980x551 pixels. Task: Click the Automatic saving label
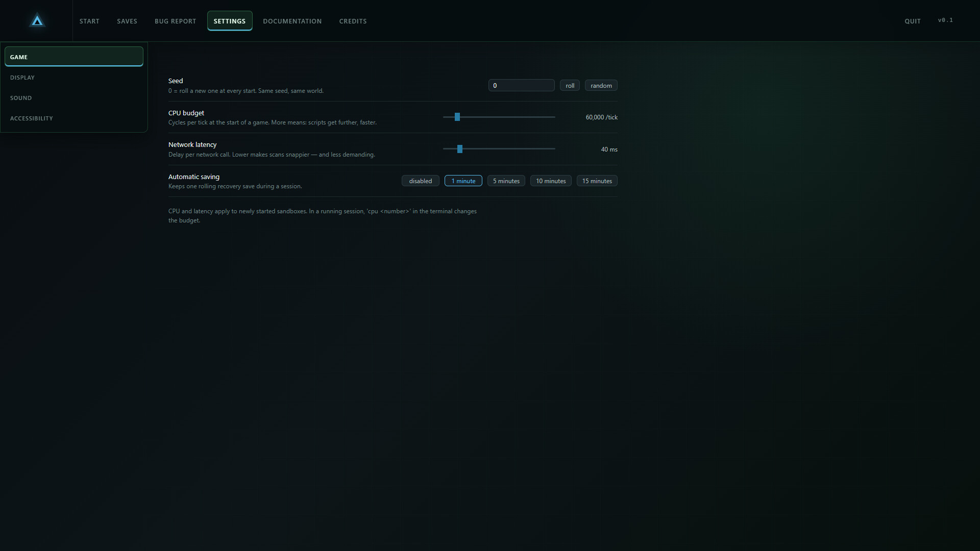(194, 177)
